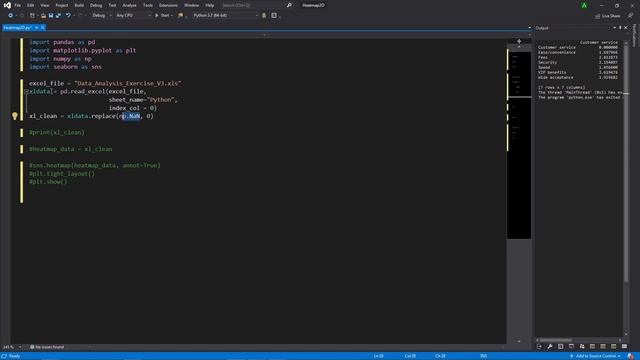
Task: Open the Help menu
Action: [x=210, y=5]
